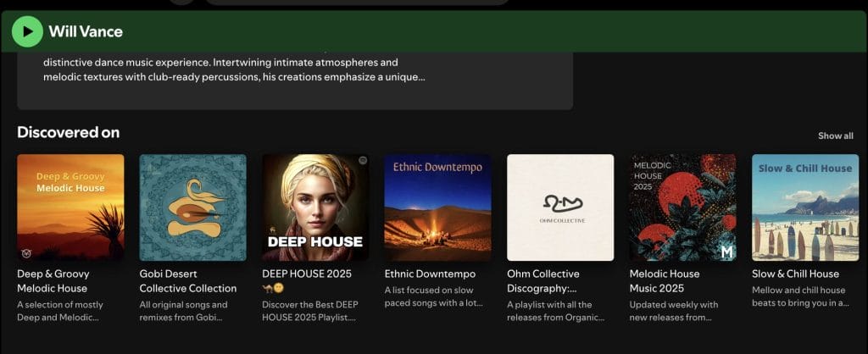Click the "Deep & Groovy Melodic House" playlist title
This screenshot has height=354, width=868.
(53, 281)
